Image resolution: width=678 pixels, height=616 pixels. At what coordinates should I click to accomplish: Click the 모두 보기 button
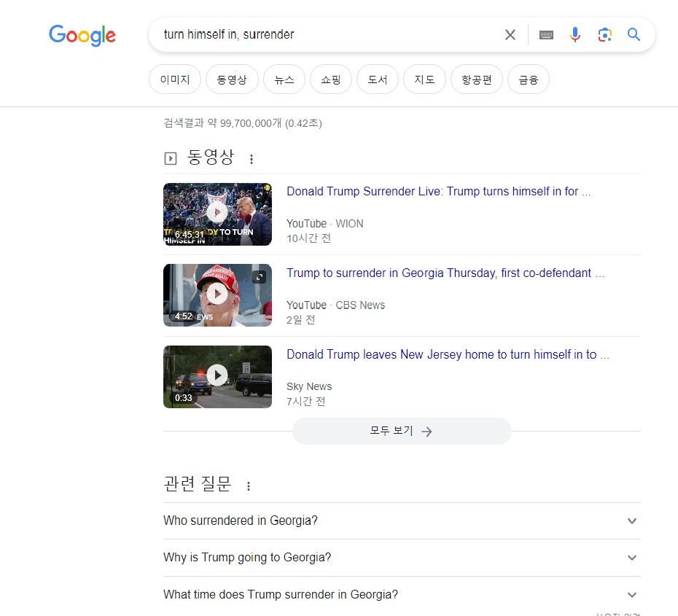(402, 431)
